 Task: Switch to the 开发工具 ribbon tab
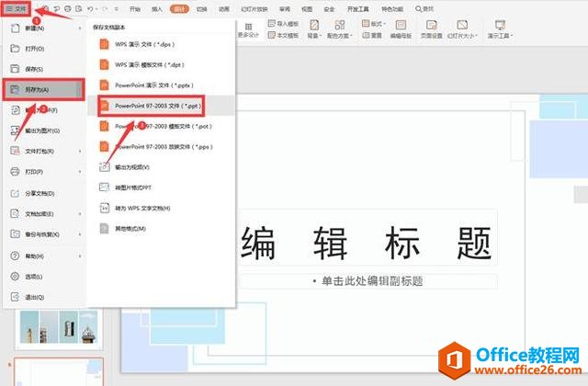[357, 8]
